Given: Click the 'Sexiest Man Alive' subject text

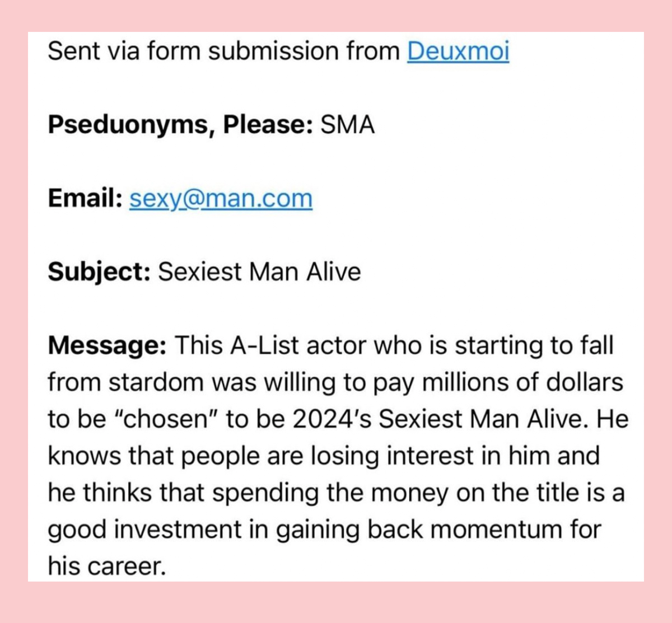Looking at the screenshot, I should 259,272.
